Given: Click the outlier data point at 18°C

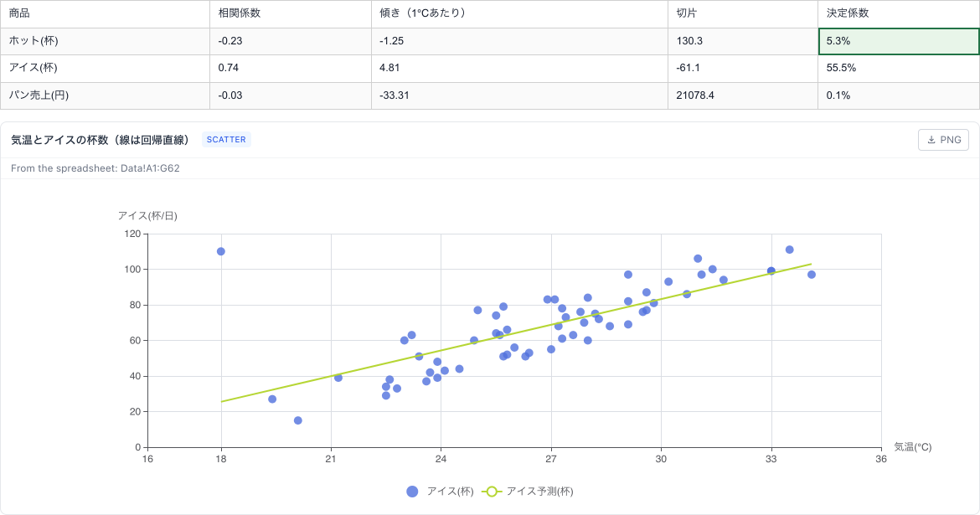Looking at the screenshot, I should tap(220, 251).
